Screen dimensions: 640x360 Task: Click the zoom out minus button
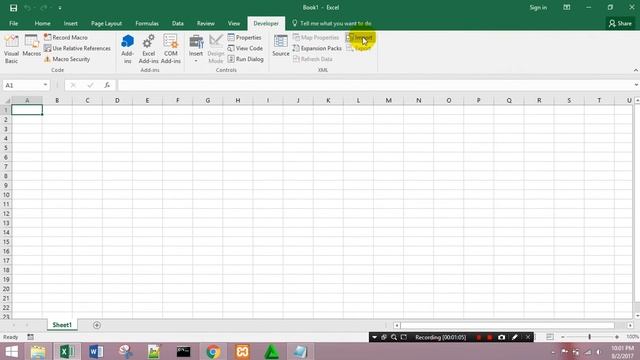563,337
